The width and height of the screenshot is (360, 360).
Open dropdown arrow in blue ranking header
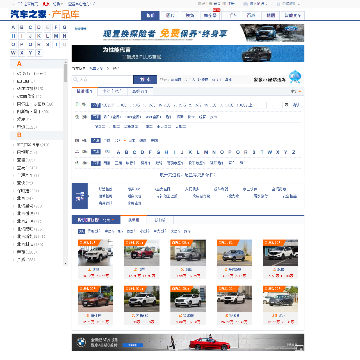(113, 220)
